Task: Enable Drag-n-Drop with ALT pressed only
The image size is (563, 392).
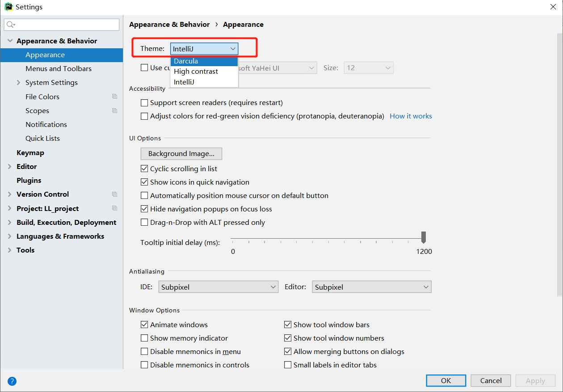Action: pyautogui.click(x=144, y=223)
